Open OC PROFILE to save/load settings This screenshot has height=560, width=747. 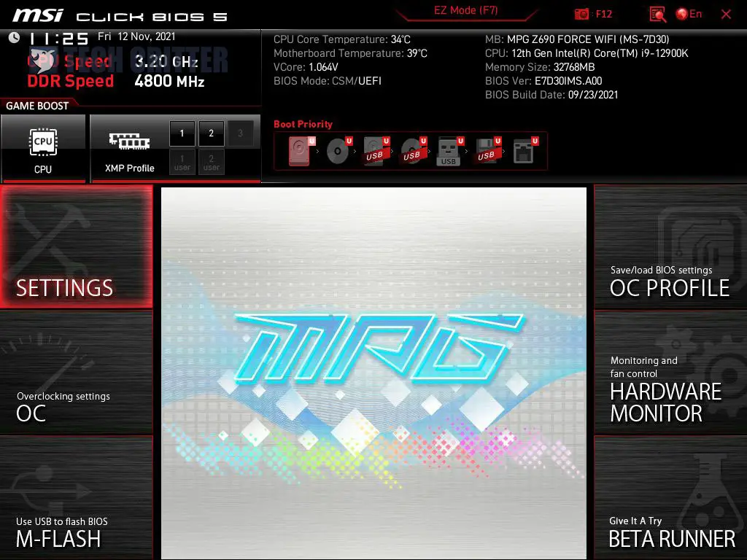(670, 246)
